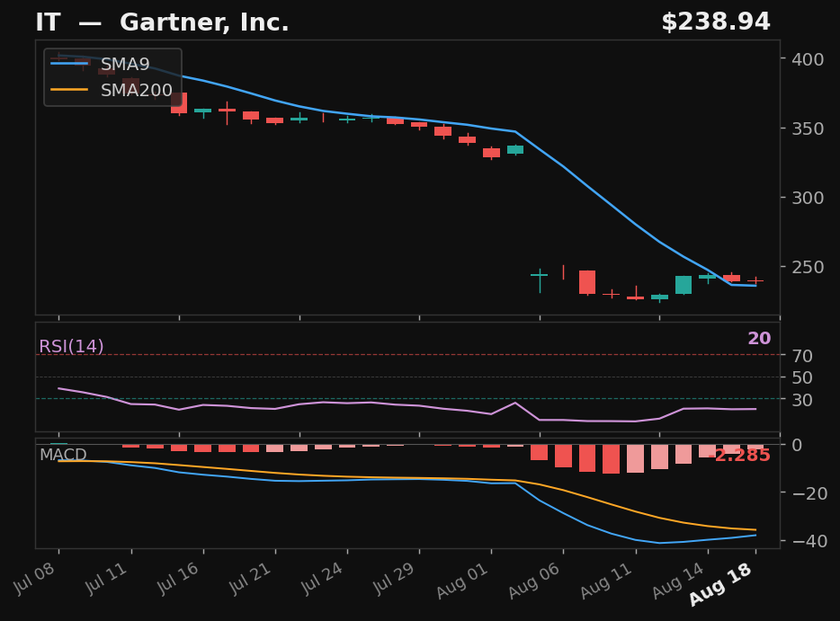
Task: Click the bold Aug 18 date label
Action: [x=720, y=584]
